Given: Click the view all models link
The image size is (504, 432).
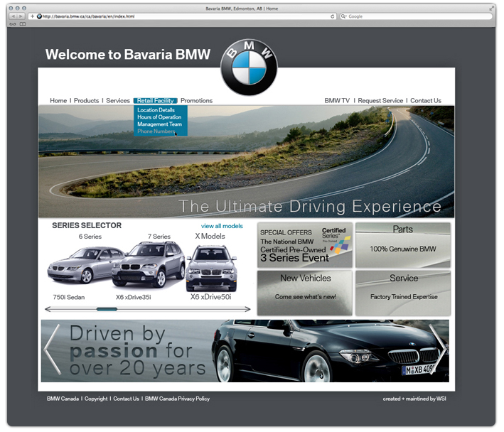Looking at the screenshot, I should point(222,226).
